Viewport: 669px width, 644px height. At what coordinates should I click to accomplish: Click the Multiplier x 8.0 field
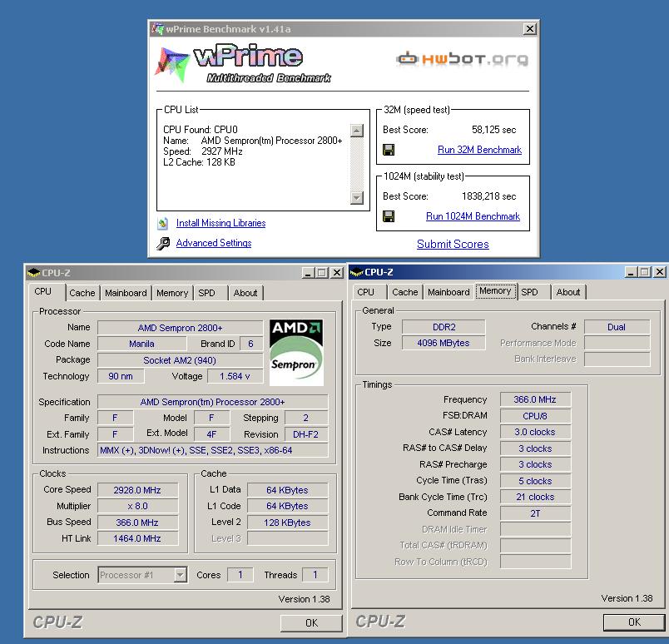click(137, 506)
